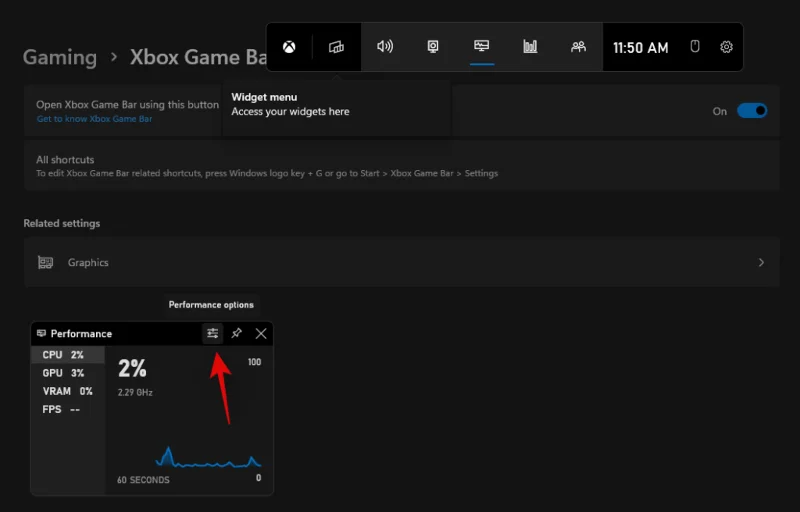Click the Xbox logo in Game Bar

pyautogui.click(x=289, y=47)
